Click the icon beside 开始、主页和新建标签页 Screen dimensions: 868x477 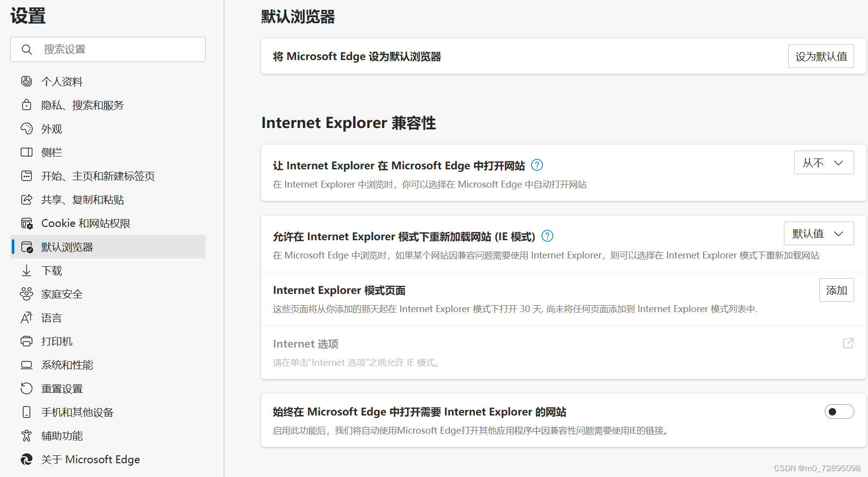[27, 176]
